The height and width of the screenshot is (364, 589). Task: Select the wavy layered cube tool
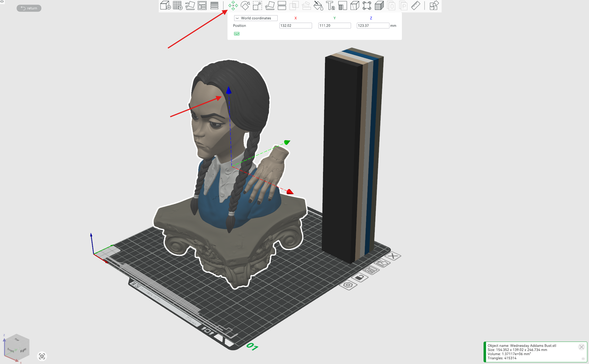(379, 6)
